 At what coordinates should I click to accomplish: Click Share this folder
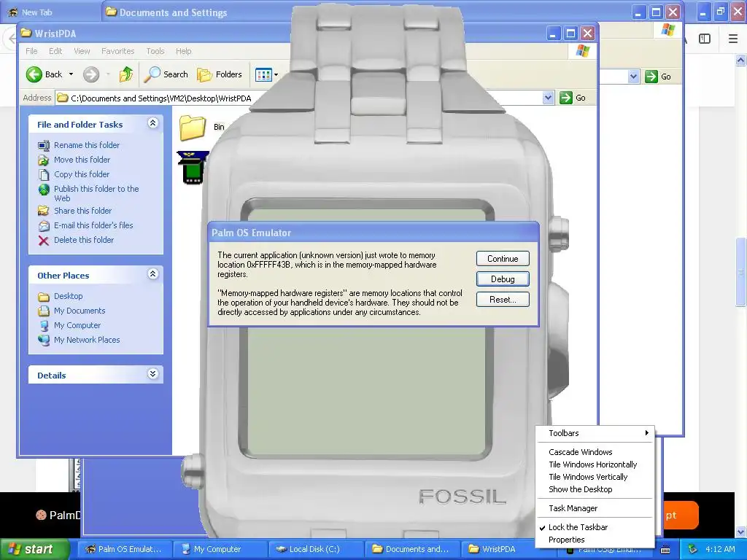(x=82, y=211)
